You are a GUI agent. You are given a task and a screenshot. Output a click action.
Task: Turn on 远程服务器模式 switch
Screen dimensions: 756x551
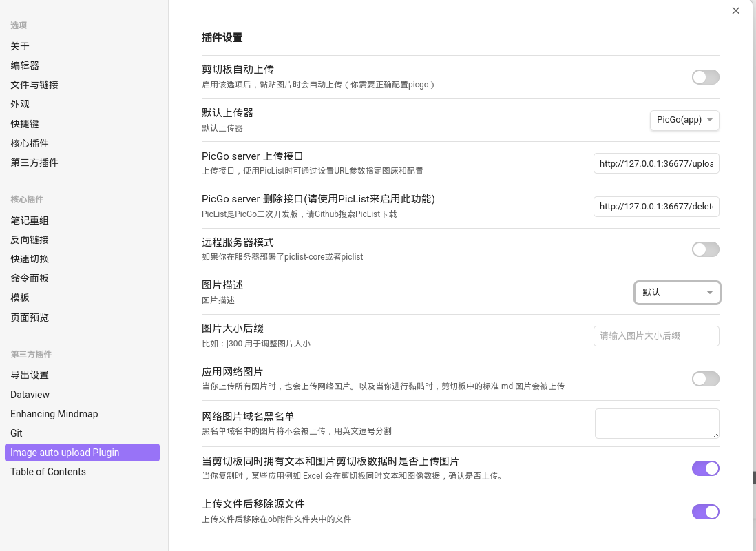(x=705, y=249)
